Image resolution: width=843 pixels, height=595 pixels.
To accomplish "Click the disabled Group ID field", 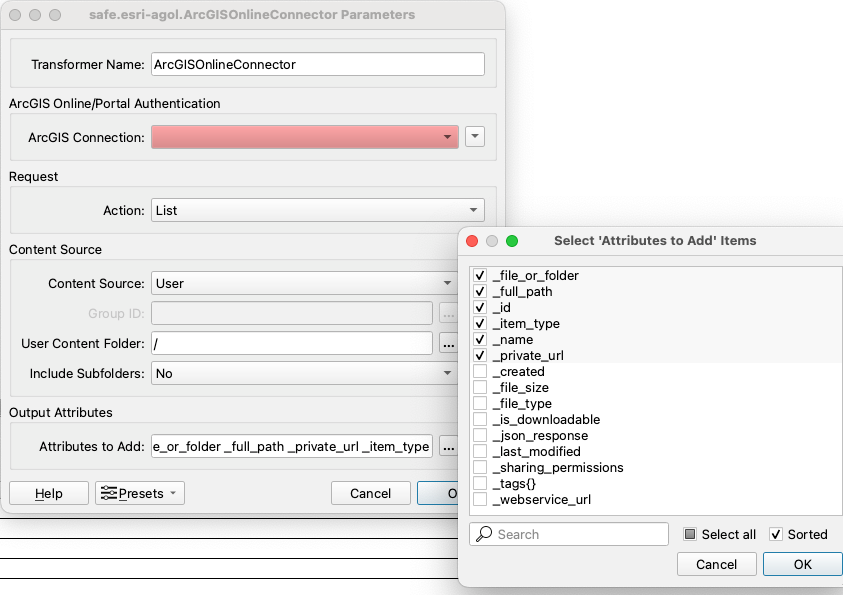I will pos(292,313).
